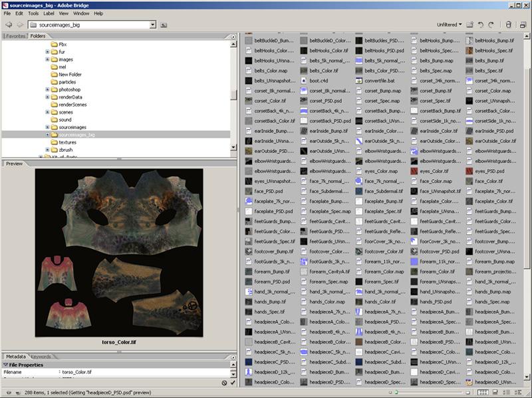Select the New Folder tree item
Image resolution: width=532 pixels, height=398 pixels.
click(x=70, y=75)
